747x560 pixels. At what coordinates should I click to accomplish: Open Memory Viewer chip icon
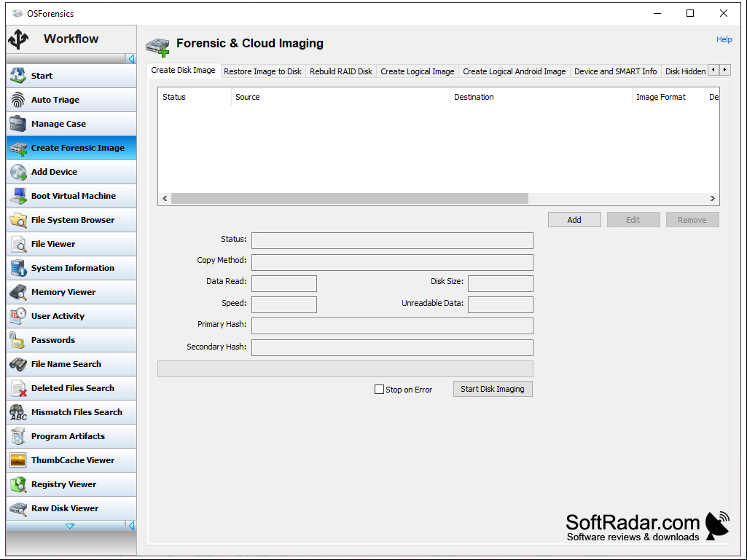(x=18, y=292)
